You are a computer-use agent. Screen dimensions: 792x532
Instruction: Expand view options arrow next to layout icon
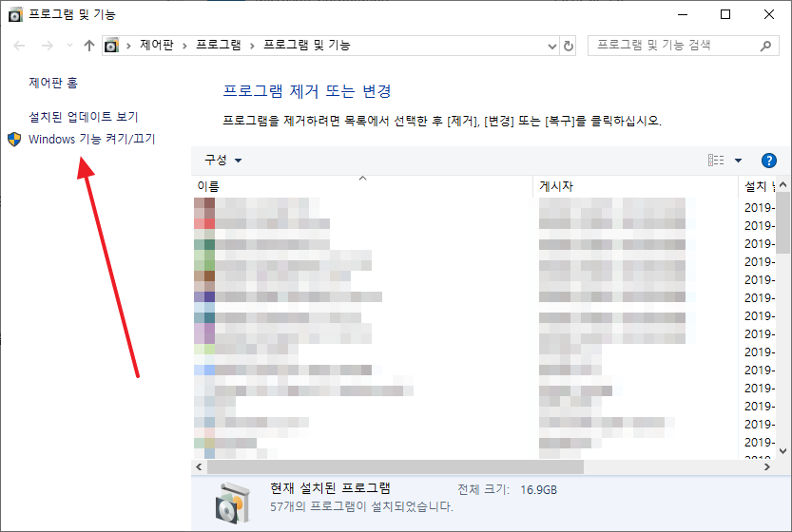pos(738,161)
